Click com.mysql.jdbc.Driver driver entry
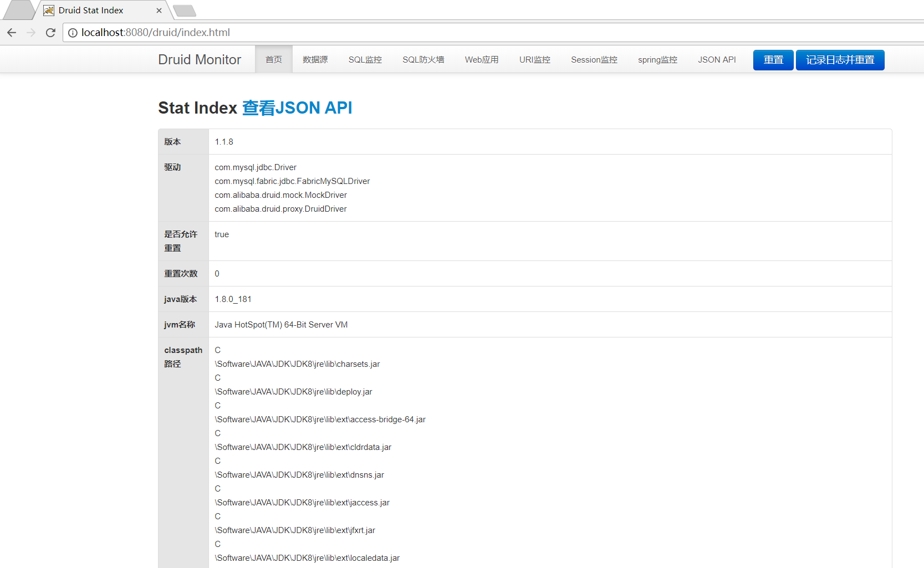The height and width of the screenshot is (568, 924). [x=256, y=167]
